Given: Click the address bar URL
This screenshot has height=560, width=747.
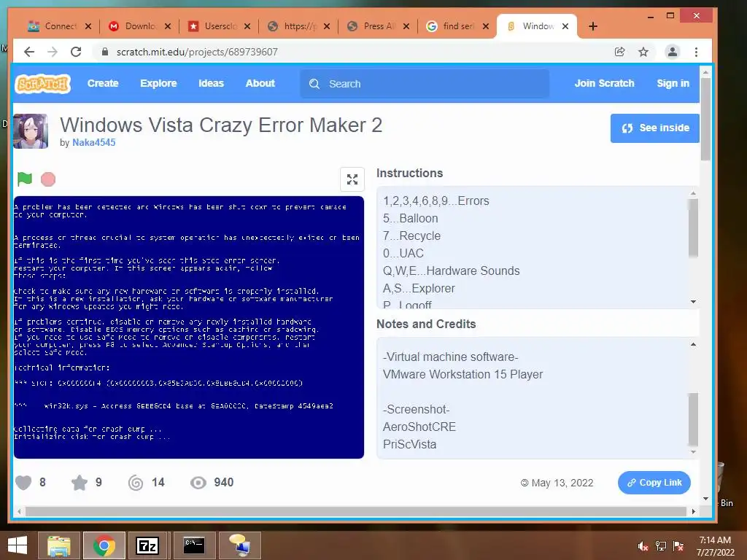Looking at the screenshot, I should click(197, 52).
